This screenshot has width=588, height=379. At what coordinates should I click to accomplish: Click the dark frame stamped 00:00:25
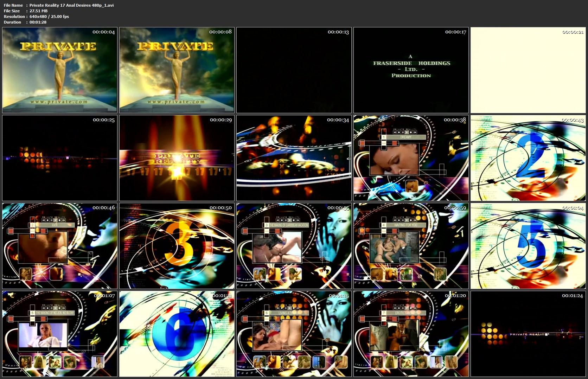pos(60,158)
